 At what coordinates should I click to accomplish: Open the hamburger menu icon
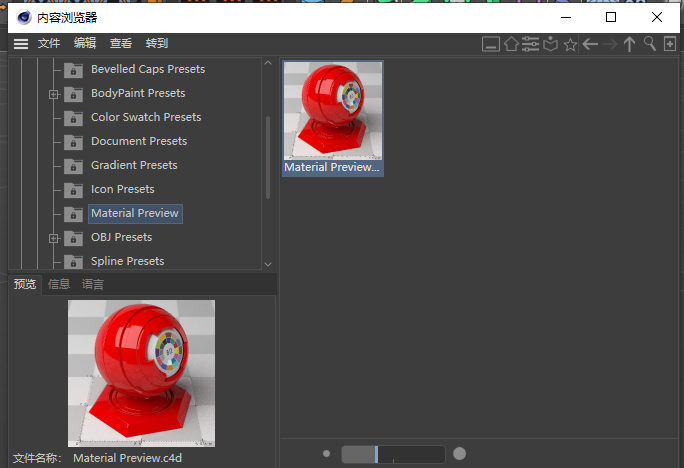click(x=21, y=44)
